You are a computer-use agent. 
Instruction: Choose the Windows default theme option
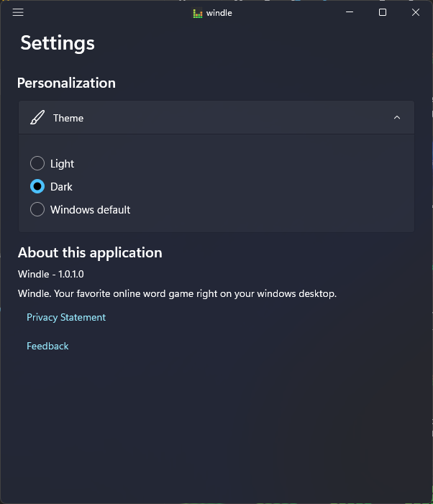click(x=37, y=210)
